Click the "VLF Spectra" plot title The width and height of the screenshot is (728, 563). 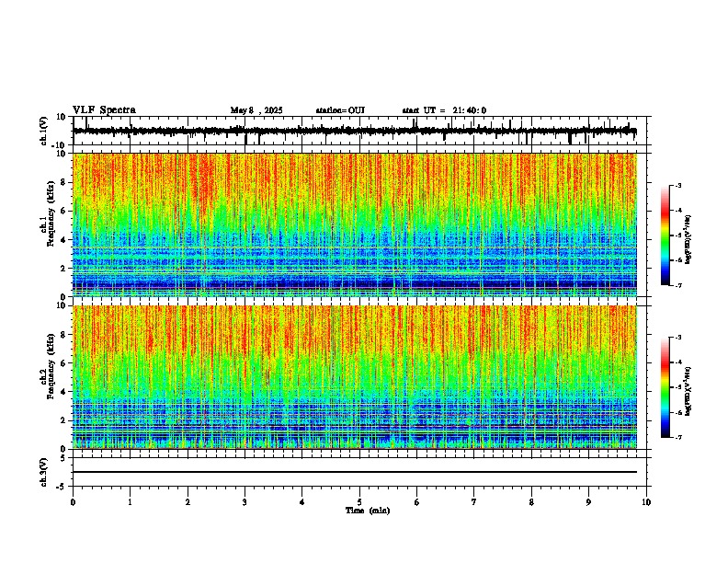pyautogui.click(x=104, y=110)
